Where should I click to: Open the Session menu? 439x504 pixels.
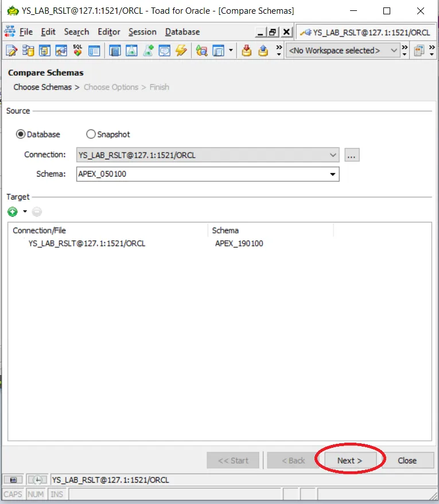pos(142,32)
